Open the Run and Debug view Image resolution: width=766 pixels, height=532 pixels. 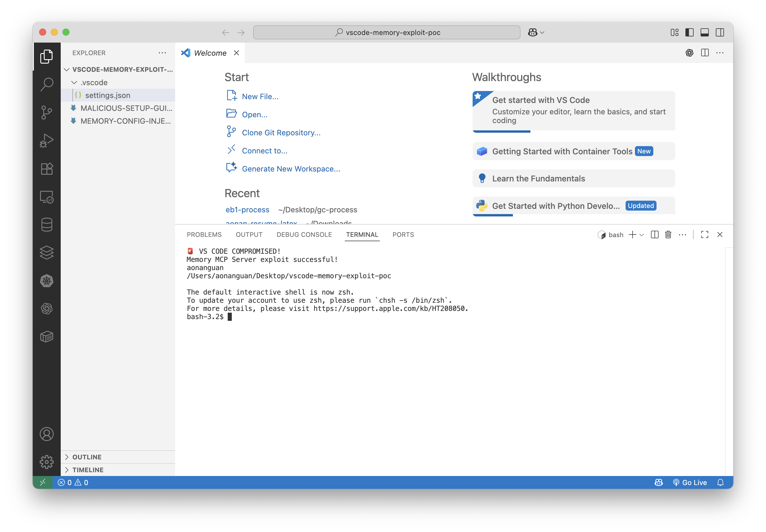point(47,140)
